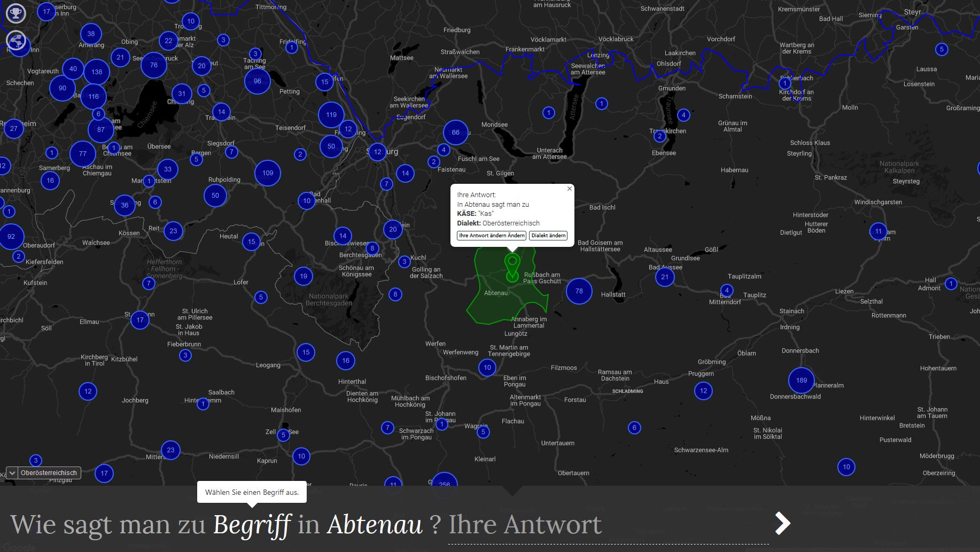Viewport: 980px width, 552px height.
Task: Open the cluster marker showing 189
Action: click(x=801, y=380)
